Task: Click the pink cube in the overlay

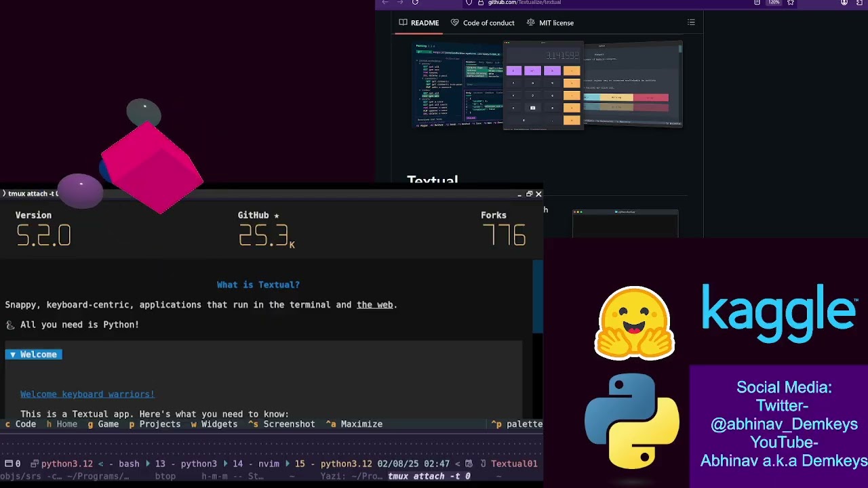Action: tap(153, 168)
